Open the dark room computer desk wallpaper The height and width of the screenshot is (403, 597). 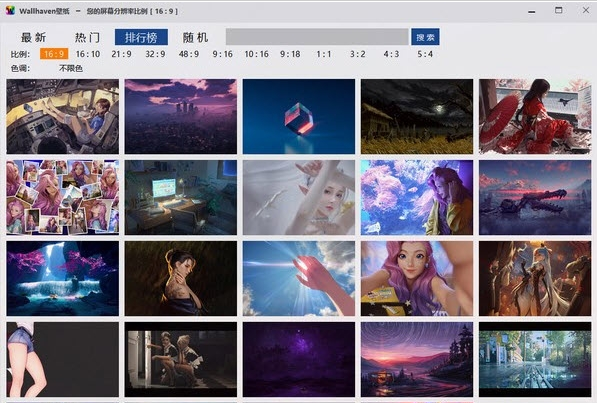click(x=180, y=197)
